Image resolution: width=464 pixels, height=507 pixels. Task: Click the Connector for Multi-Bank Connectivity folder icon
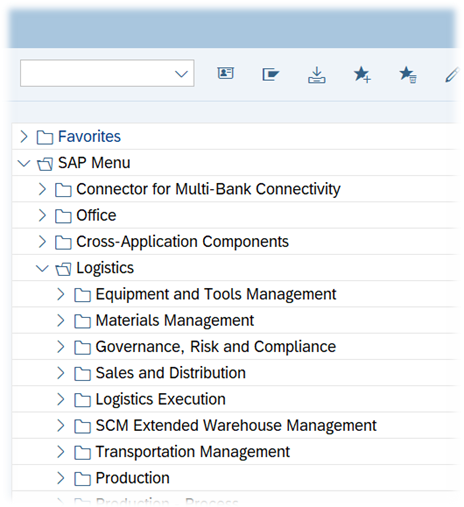click(63, 190)
